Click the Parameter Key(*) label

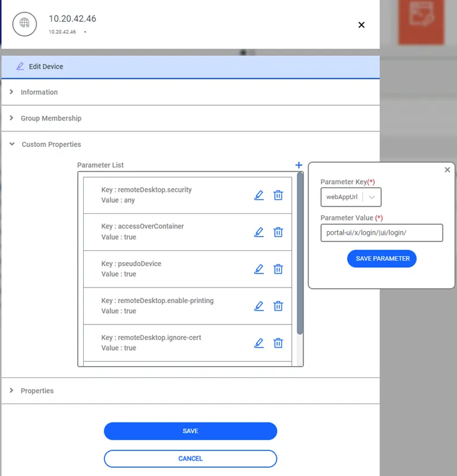click(x=348, y=182)
